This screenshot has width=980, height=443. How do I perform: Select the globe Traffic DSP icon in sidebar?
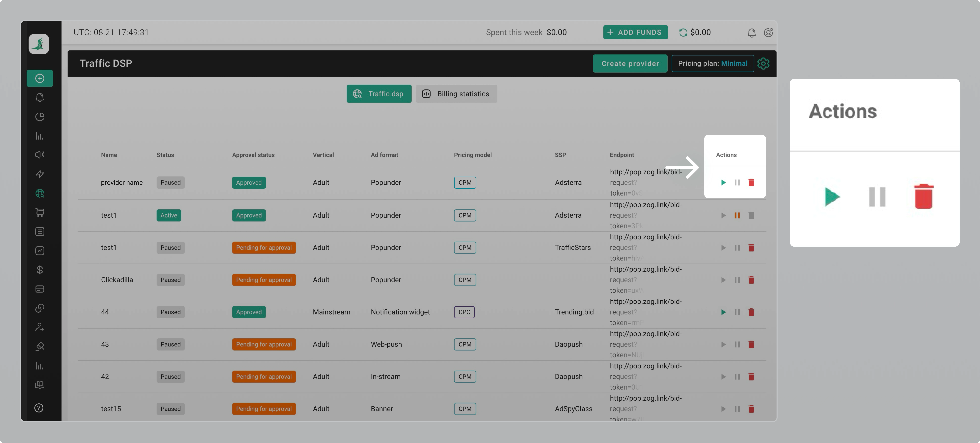tap(40, 193)
